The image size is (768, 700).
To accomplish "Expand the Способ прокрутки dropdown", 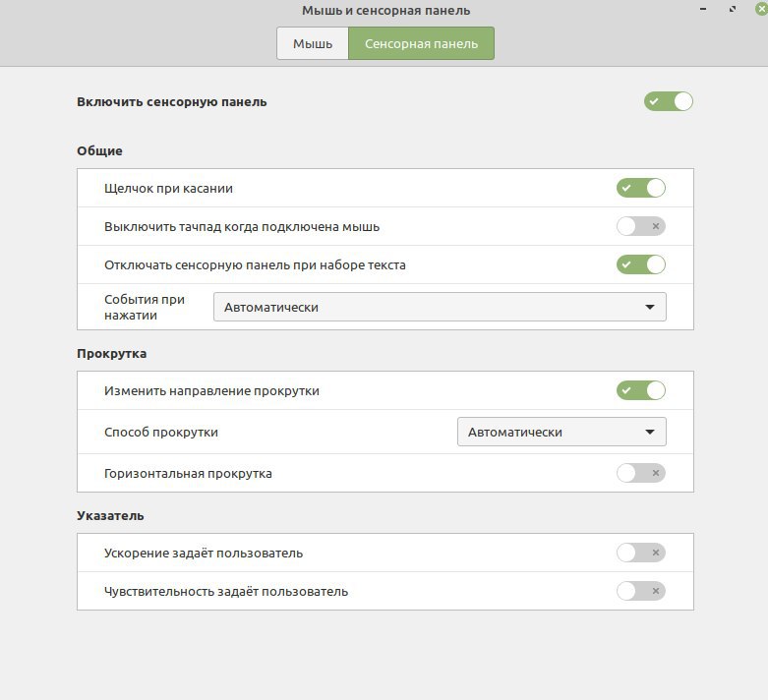I will (x=561, y=432).
